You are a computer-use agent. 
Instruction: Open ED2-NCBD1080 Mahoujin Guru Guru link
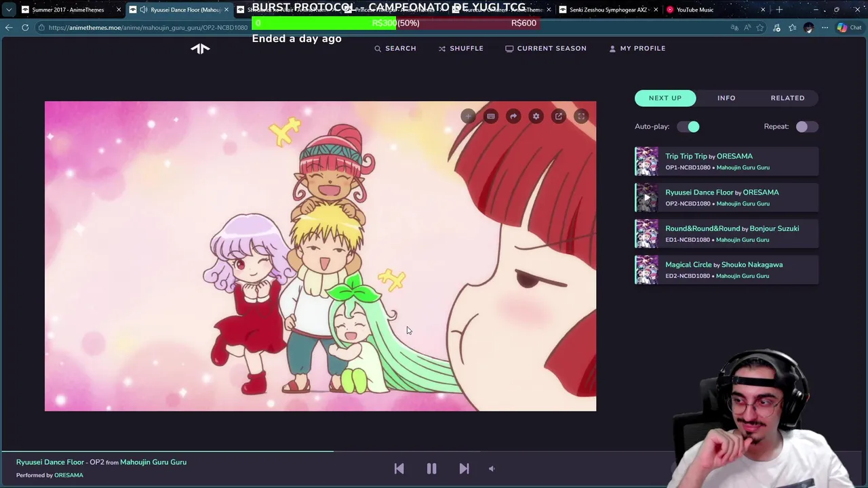click(743, 276)
